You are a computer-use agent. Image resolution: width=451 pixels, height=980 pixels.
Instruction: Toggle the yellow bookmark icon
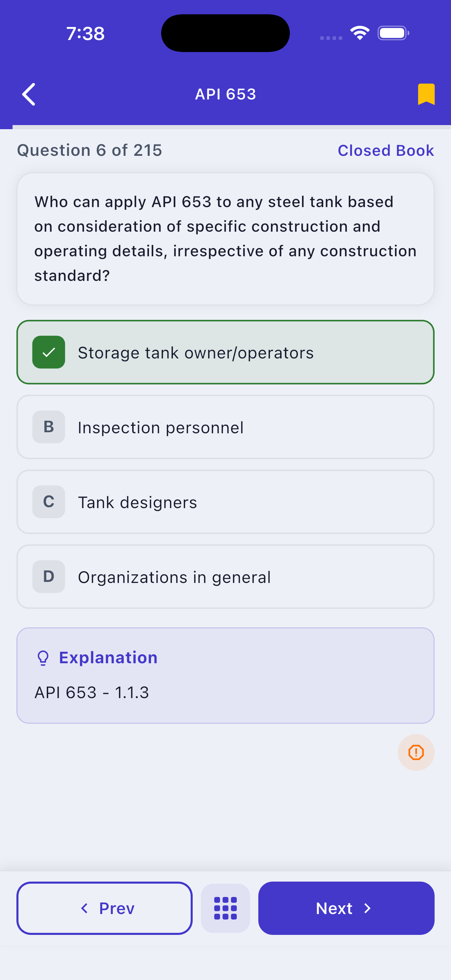pos(426,94)
